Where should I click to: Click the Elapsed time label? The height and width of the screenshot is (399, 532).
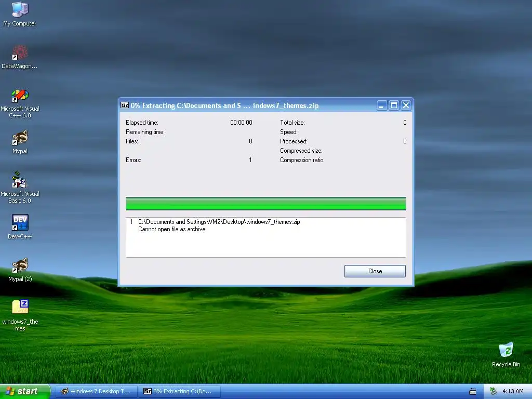[x=142, y=123]
